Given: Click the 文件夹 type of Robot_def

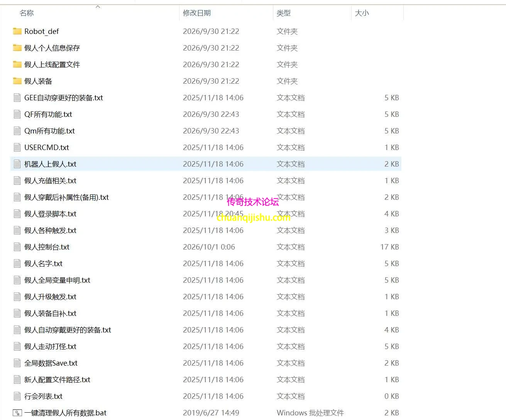Looking at the screenshot, I should 287,31.
